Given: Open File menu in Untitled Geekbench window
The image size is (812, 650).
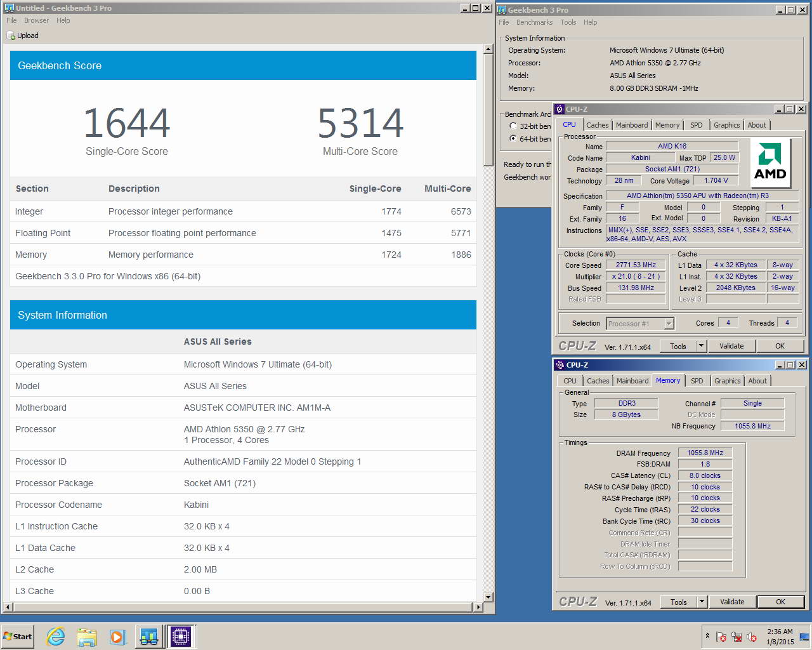Looking at the screenshot, I should click(x=11, y=20).
